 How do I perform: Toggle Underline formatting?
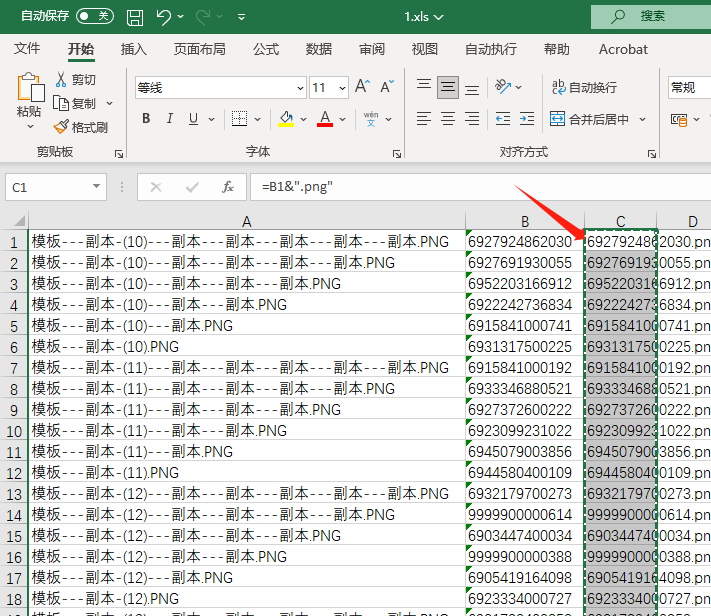point(194,118)
